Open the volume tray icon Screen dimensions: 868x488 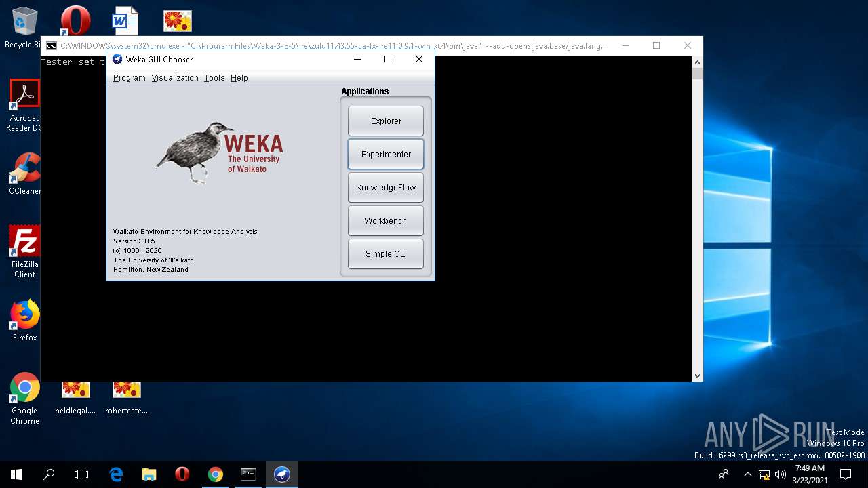coord(781,474)
